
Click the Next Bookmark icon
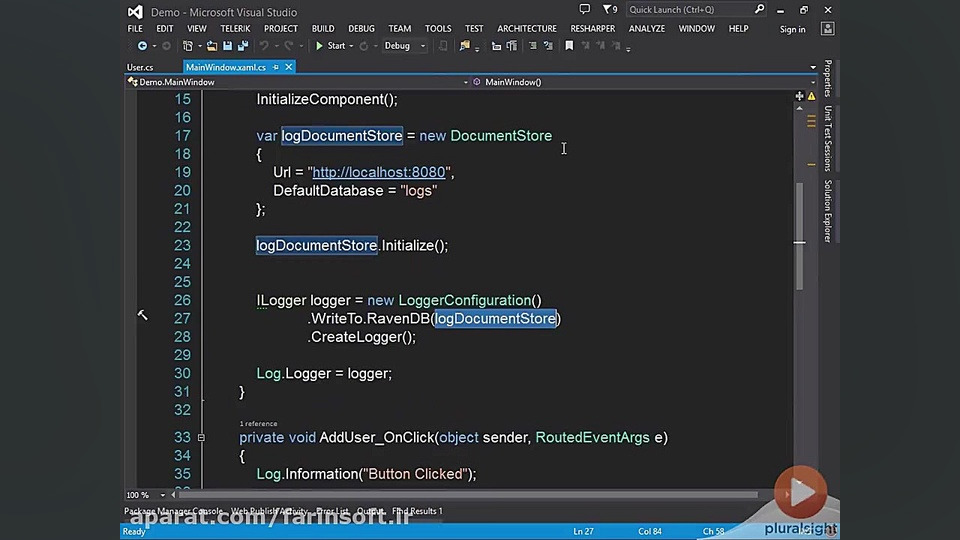(601, 46)
